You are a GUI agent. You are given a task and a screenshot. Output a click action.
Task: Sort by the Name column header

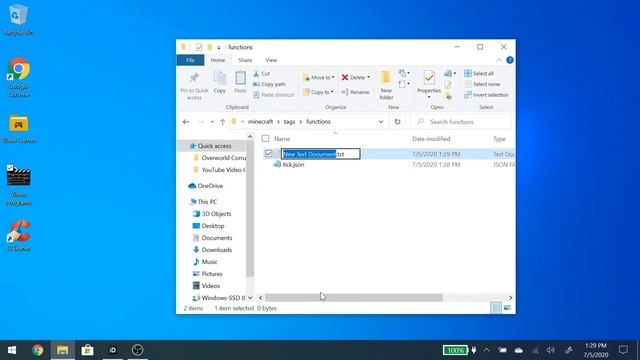pyautogui.click(x=282, y=139)
